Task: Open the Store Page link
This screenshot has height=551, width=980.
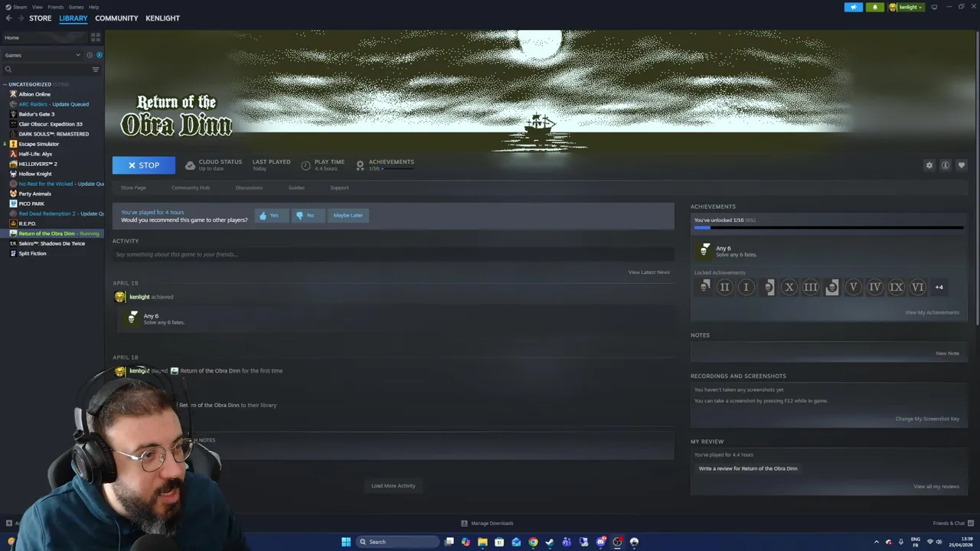Action: [x=133, y=187]
